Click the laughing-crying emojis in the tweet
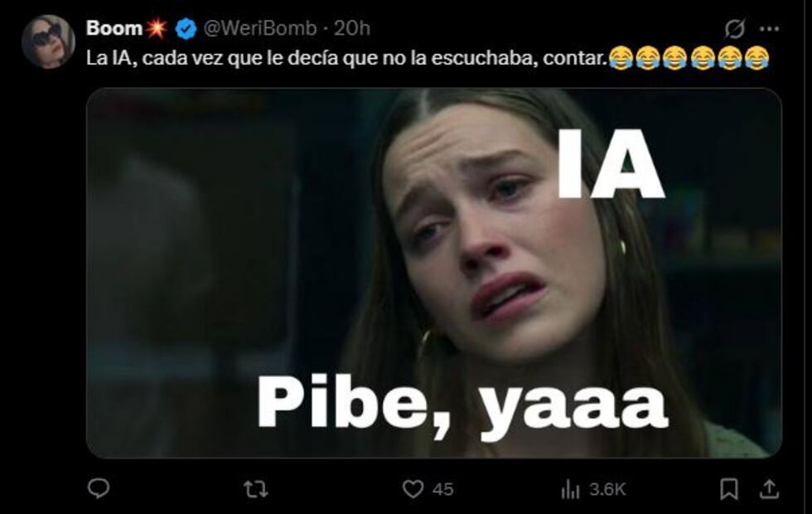 (x=689, y=58)
